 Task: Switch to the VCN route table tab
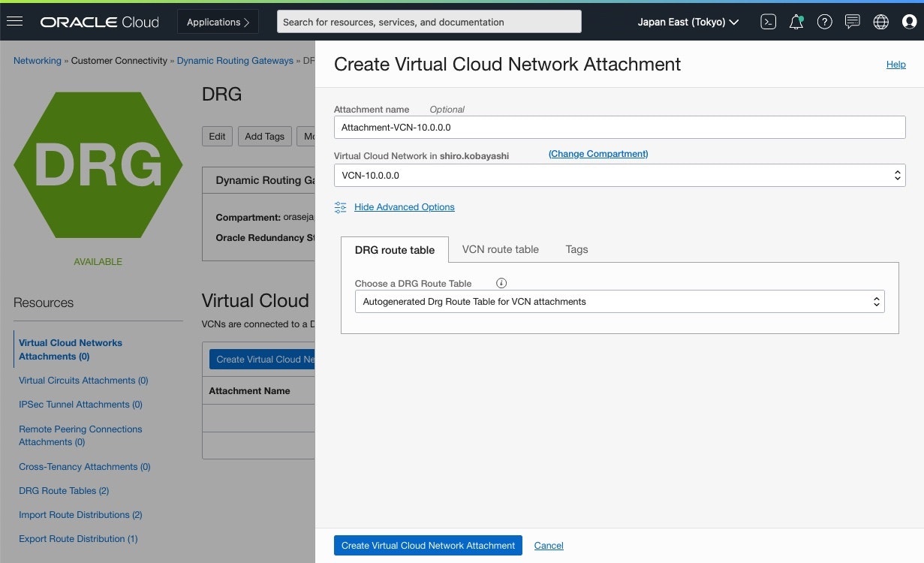(501, 249)
